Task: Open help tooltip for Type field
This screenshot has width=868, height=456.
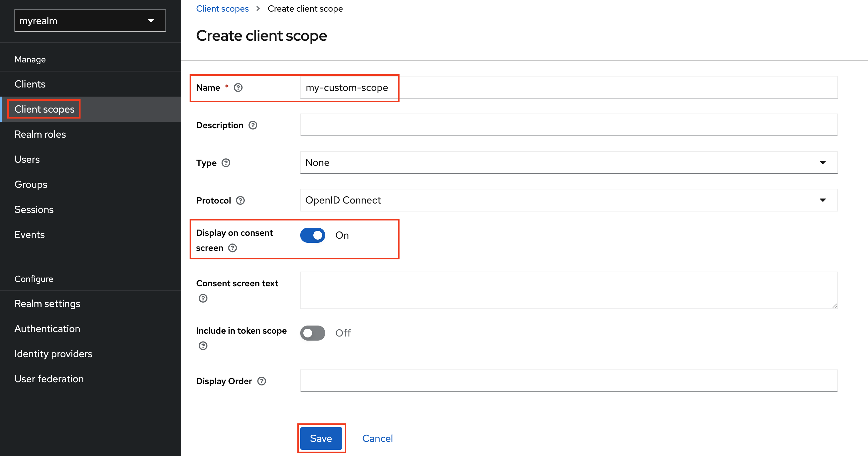Action: [226, 163]
